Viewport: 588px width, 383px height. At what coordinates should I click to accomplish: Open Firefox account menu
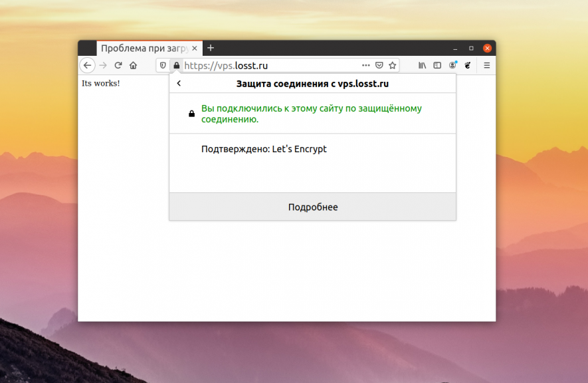coord(452,65)
